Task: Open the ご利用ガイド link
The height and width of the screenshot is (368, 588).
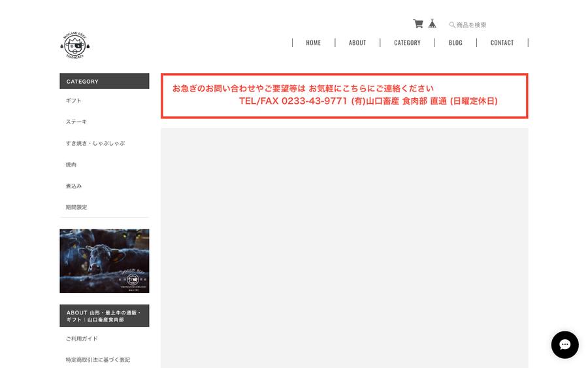Action: [x=82, y=339]
